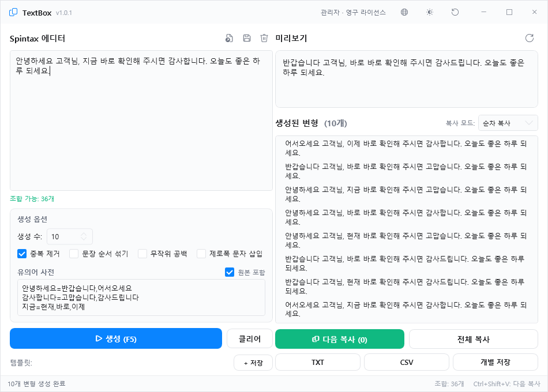Click inside the 유의어 사전 text box

tap(141, 297)
